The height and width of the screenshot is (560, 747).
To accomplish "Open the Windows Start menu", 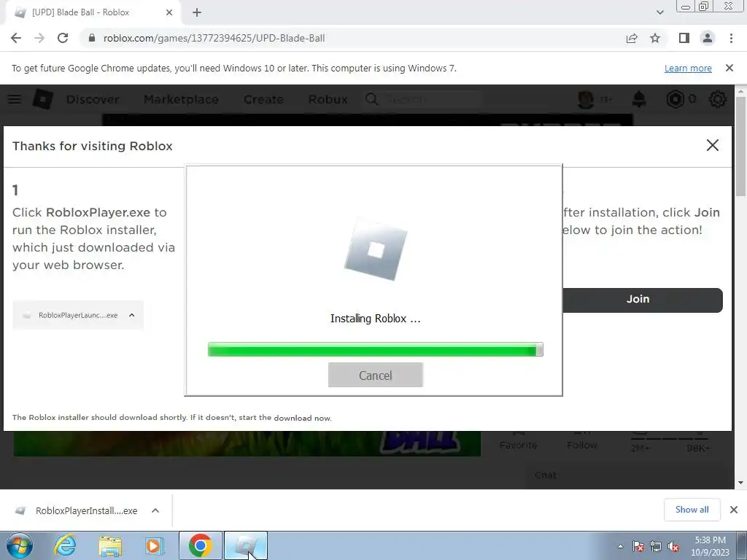I will (19, 545).
